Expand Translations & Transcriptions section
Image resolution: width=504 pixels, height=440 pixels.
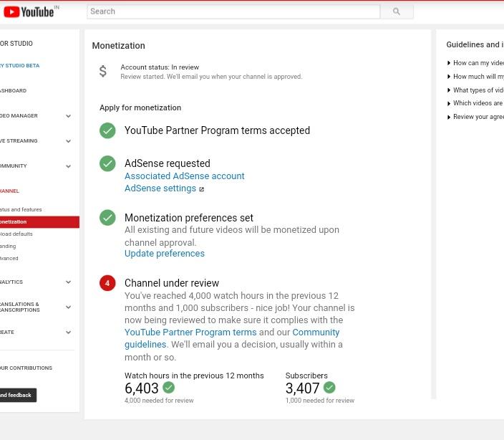[x=68, y=307]
